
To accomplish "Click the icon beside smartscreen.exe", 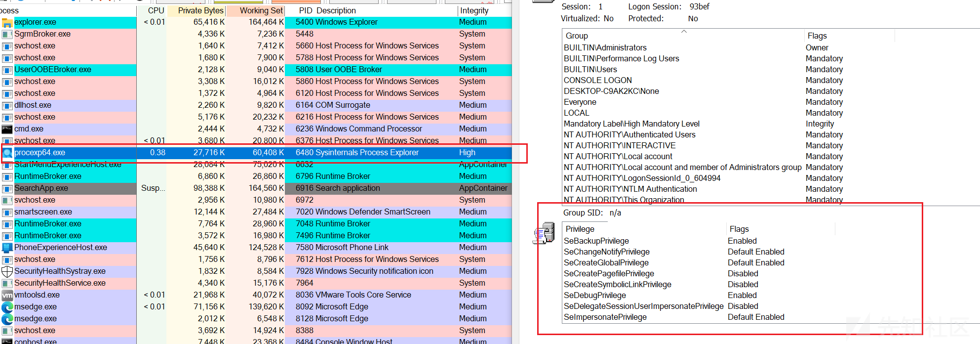I will tap(7, 213).
